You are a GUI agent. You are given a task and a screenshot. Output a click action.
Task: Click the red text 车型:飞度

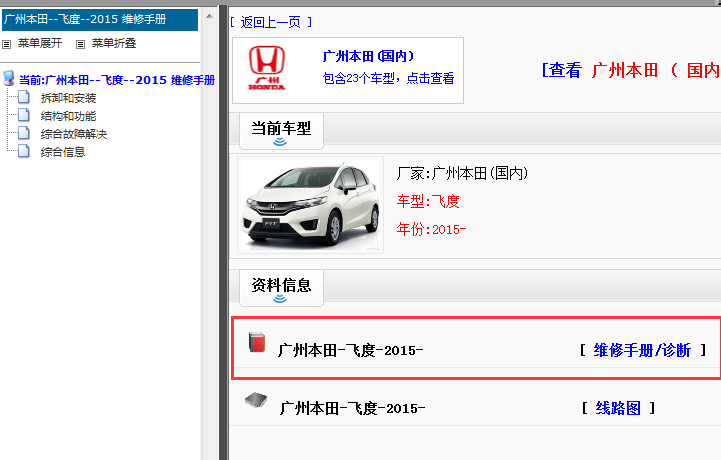428,201
